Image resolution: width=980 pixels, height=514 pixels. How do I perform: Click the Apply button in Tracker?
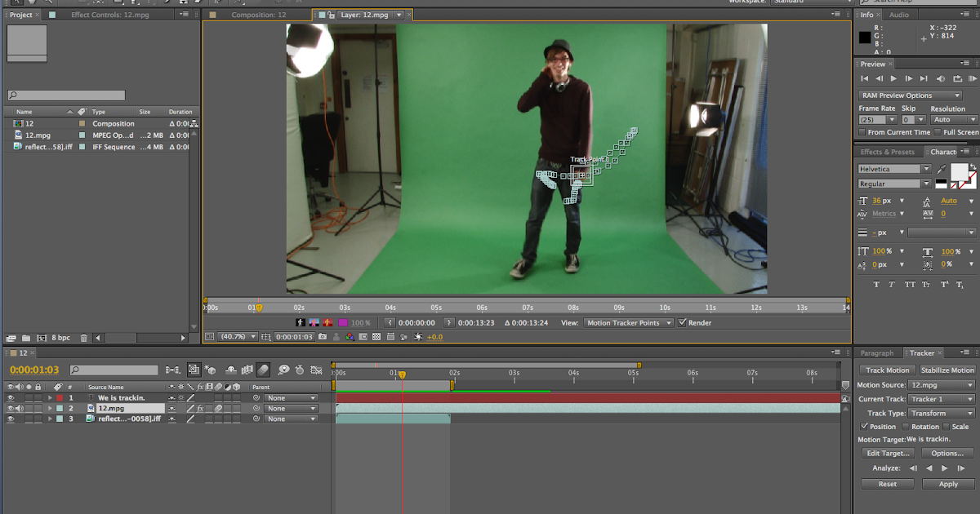pyautogui.click(x=947, y=484)
